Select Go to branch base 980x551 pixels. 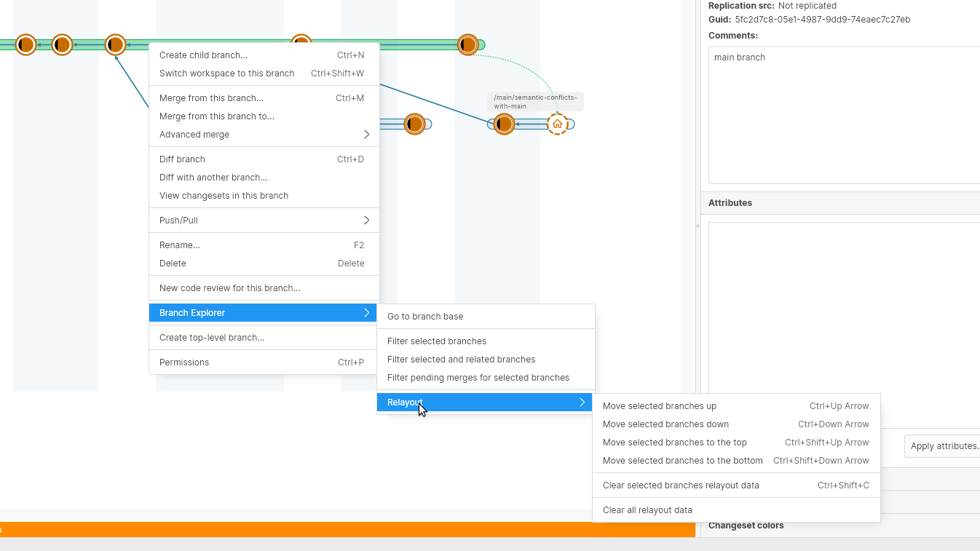(x=425, y=317)
